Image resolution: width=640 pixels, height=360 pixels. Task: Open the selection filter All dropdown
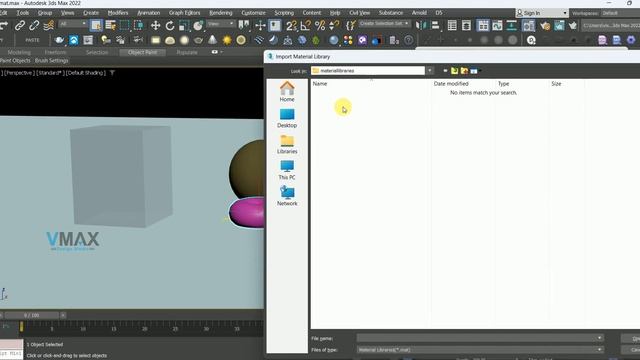[73, 24]
